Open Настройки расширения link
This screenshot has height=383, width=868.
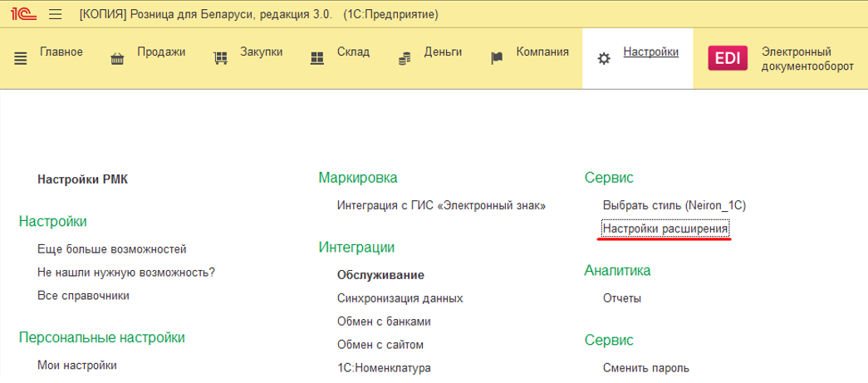pyautogui.click(x=665, y=228)
